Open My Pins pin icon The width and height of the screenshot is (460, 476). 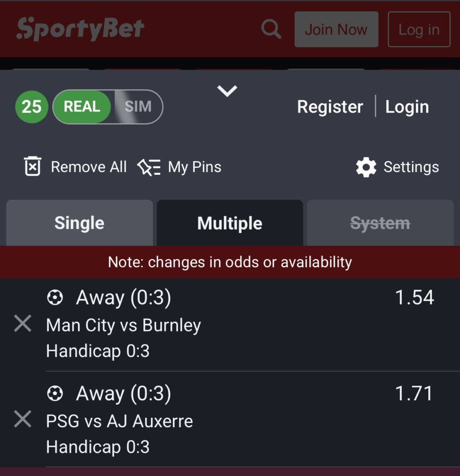pos(149,167)
